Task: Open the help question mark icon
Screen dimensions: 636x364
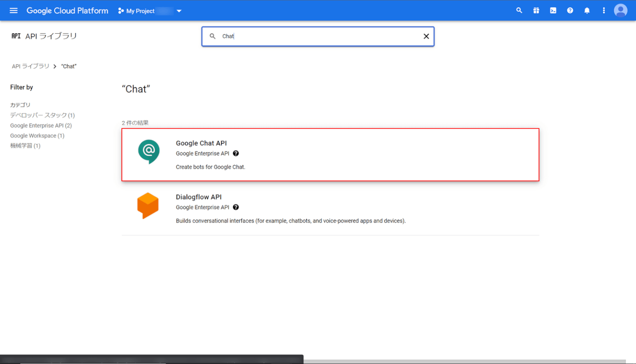Action: coord(570,10)
